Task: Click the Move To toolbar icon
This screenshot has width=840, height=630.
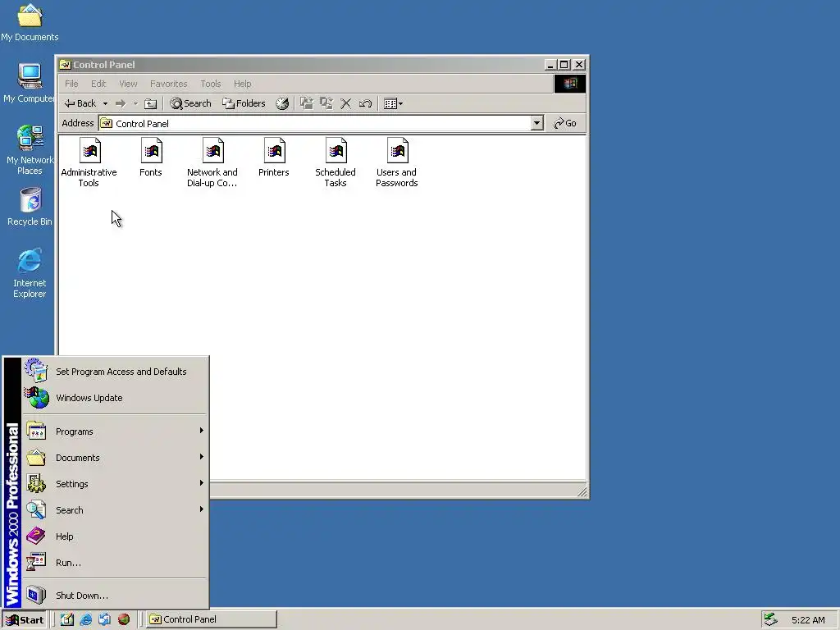Action: pyautogui.click(x=306, y=103)
